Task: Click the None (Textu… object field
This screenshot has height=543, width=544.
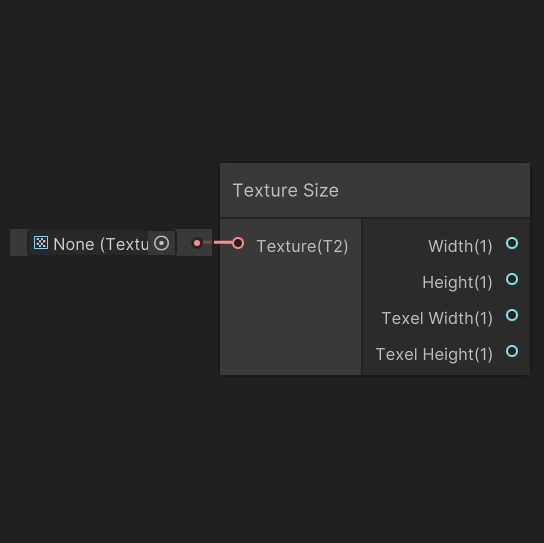Action: 102,243
